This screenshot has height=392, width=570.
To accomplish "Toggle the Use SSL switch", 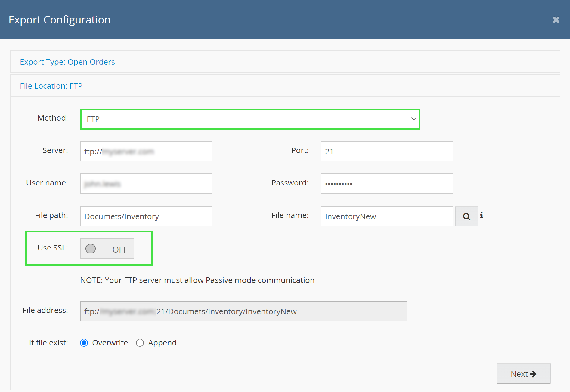I will click(x=107, y=249).
